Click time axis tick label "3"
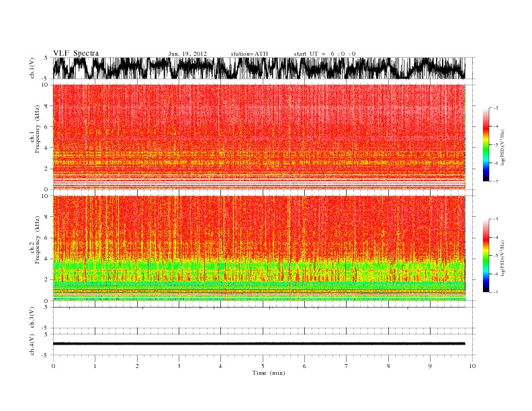532x411 pixels. click(x=179, y=366)
